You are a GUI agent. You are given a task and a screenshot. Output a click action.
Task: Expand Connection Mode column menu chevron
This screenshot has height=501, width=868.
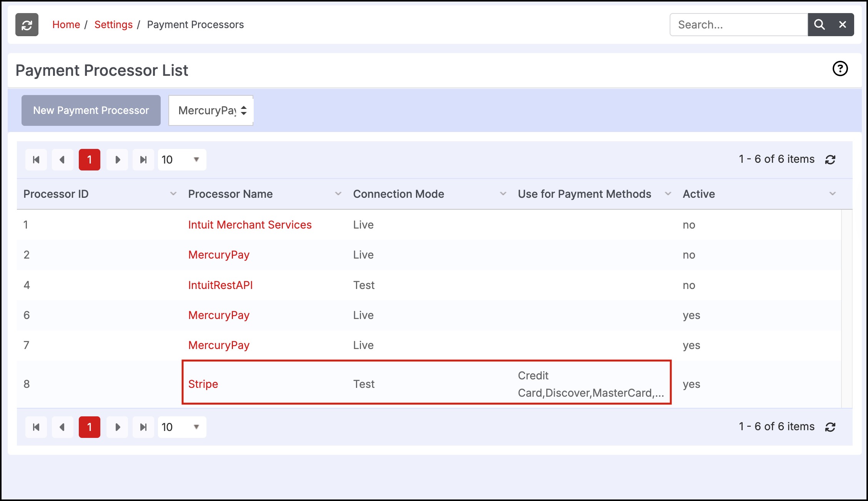503,194
